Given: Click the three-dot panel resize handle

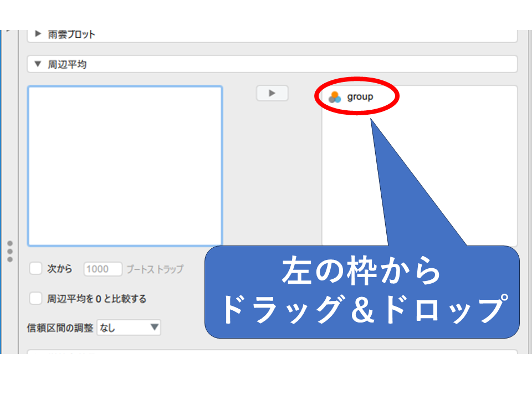Looking at the screenshot, I should pyautogui.click(x=9, y=251).
